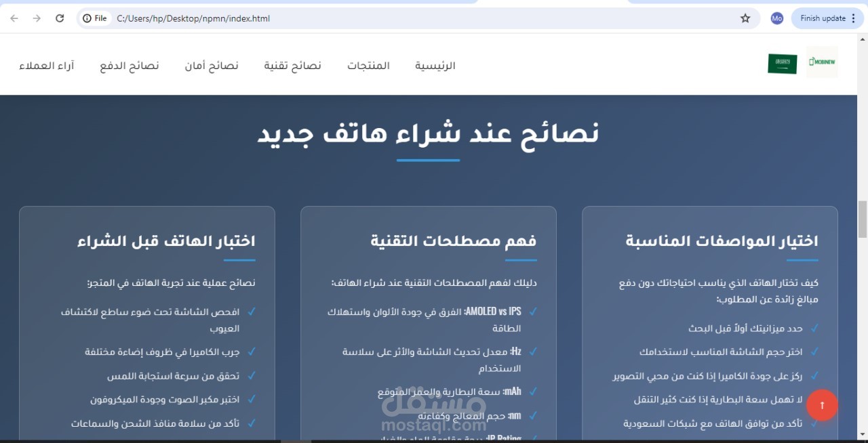Click checkmark beside جرب الكاميرا في ظروف إضاءة
This screenshot has width=868, height=443.
(x=252, y=352)
